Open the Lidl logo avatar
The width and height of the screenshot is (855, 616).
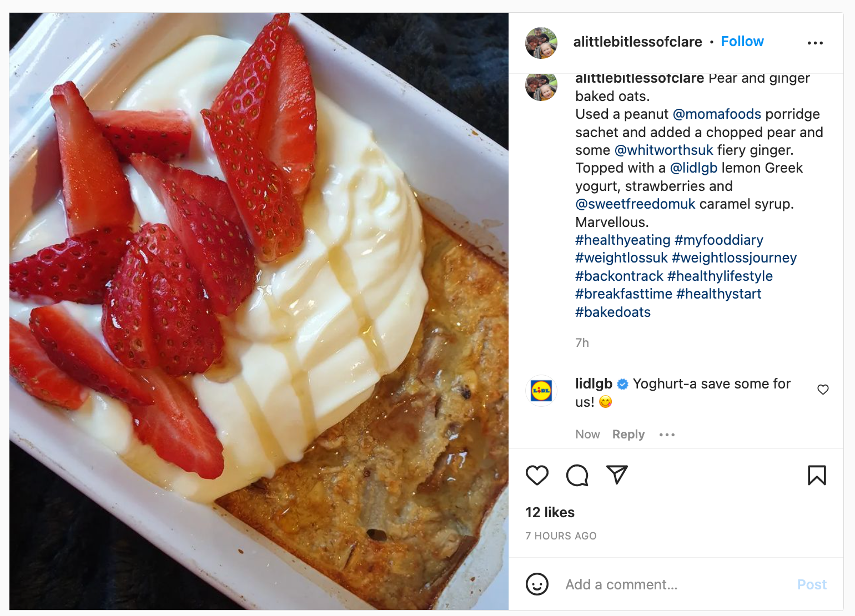click(541, 390)
